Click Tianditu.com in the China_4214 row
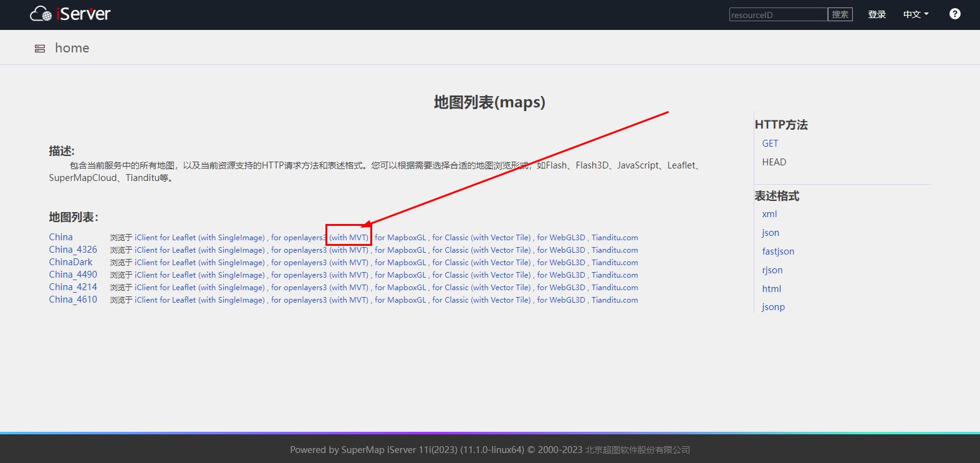The height and width of the screenshot is (463, 980). 615,288
